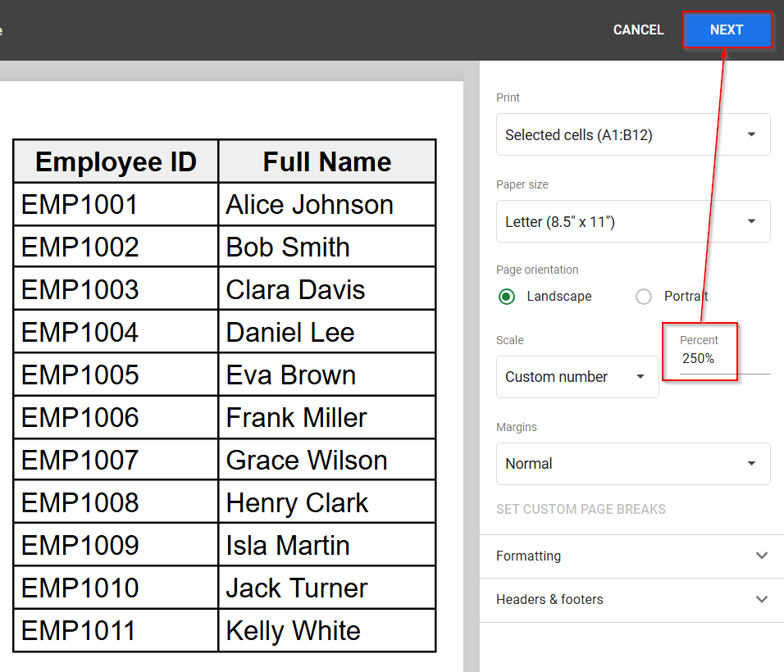Select Landscape page orientation
This screenshot has height=672, width=784.
pos(507,297)
